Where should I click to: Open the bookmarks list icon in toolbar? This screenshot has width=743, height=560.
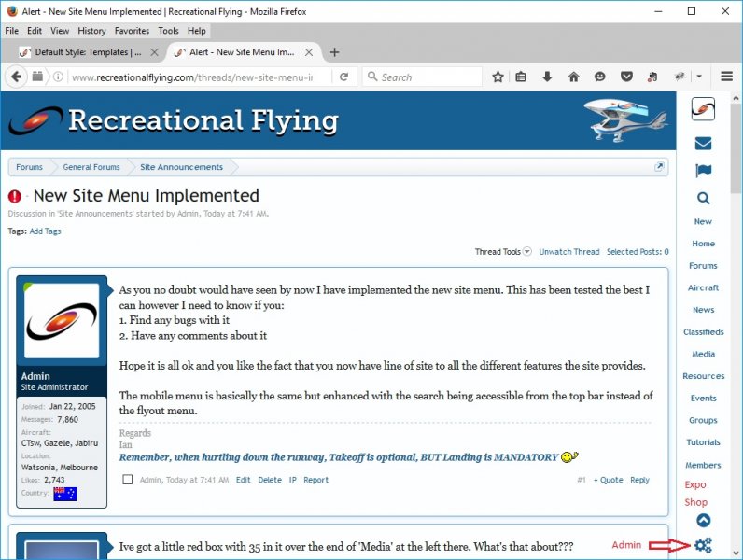[521, 77]
